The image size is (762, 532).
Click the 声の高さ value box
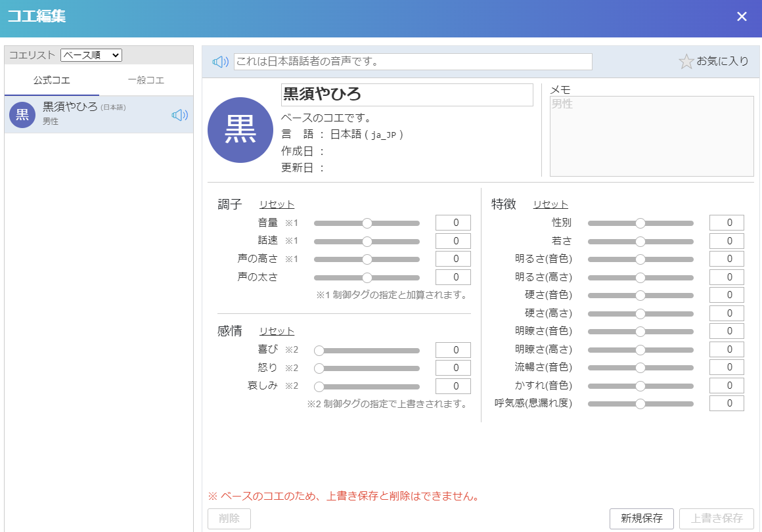click(x=453, y=259)
